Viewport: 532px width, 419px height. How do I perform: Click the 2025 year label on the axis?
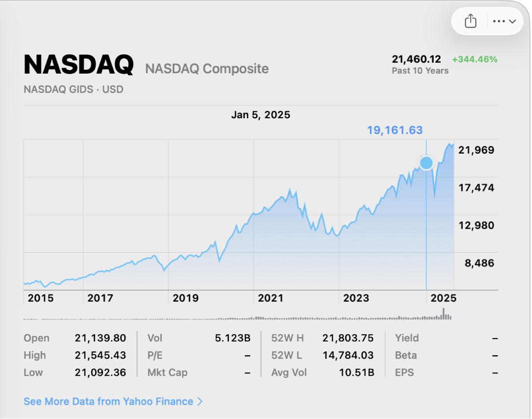[x=444, y=297]
